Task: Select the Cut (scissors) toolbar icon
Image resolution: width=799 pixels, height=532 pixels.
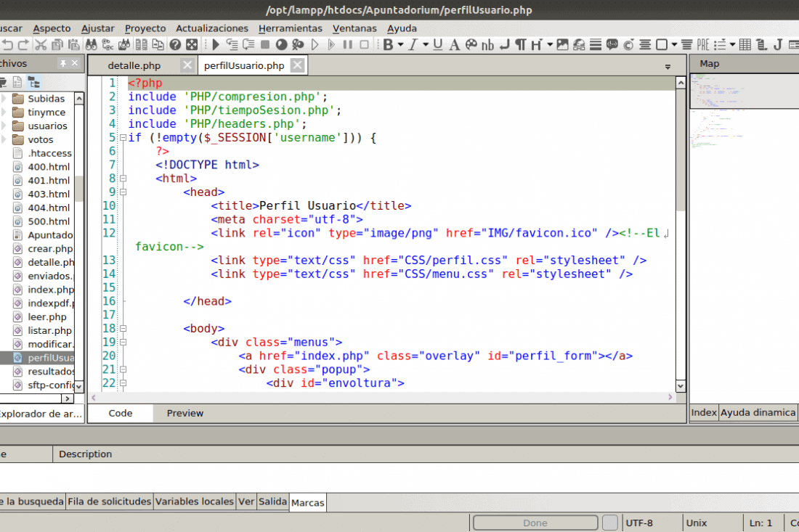Action: [x=42, y=44]
